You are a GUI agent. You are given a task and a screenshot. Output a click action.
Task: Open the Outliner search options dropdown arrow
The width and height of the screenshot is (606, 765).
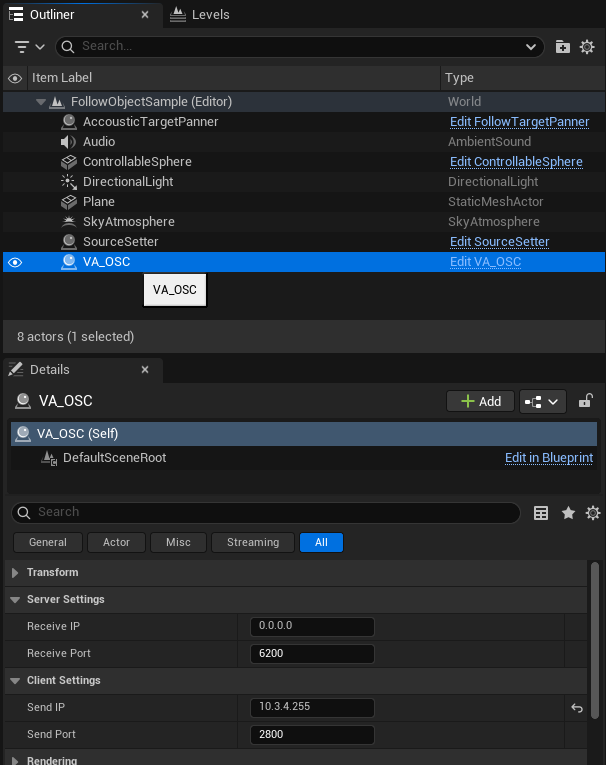pyautogui.click(x=531, y=47)
